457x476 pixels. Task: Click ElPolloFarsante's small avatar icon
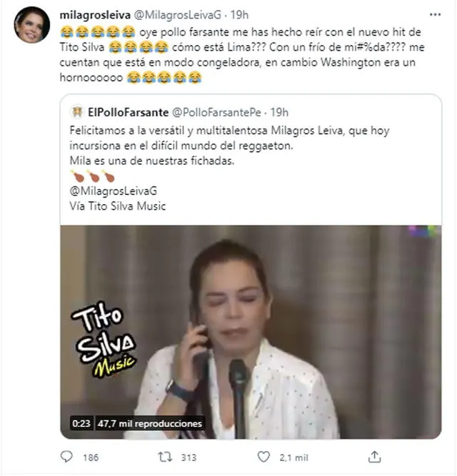coord(77,112)
